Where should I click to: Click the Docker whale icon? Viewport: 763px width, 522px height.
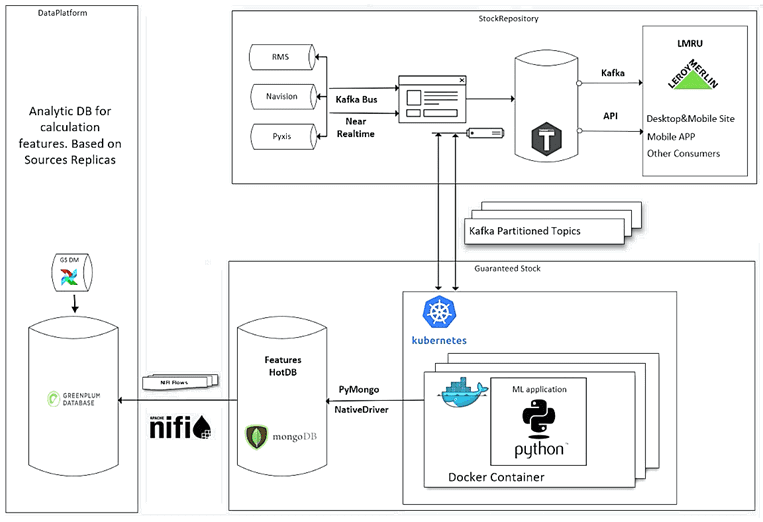pos(464,392)
